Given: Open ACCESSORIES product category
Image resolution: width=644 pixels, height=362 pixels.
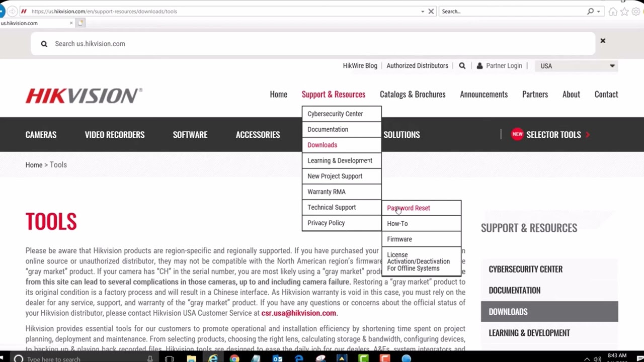Looking at the screenshot, I should pos(258,135).
